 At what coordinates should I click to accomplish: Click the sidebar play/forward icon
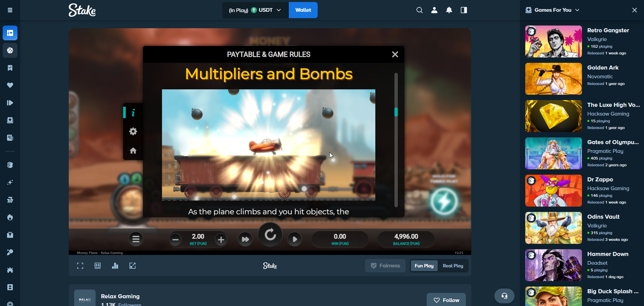point(10,103)
